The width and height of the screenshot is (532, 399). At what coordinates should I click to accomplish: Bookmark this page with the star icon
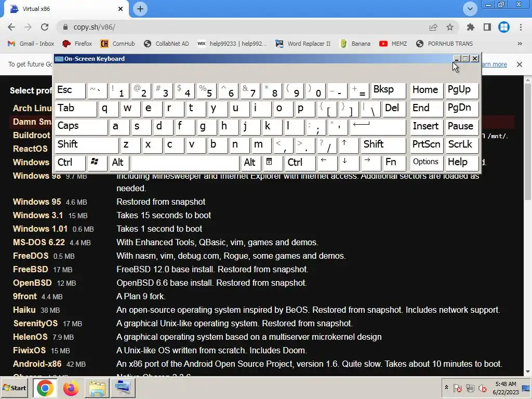tap(450, 27)
